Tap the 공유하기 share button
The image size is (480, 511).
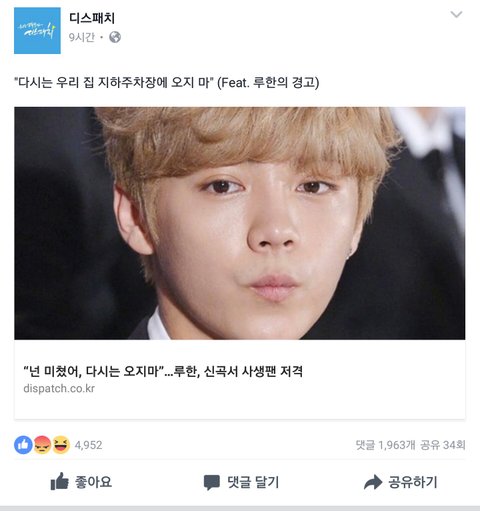(x=400, y=482)
